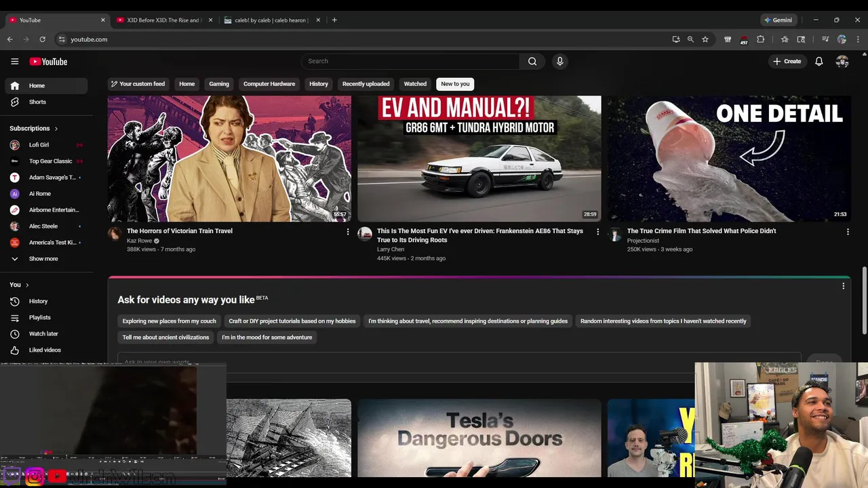Open the Extensions puzzle menu

(x=760, y=39)
